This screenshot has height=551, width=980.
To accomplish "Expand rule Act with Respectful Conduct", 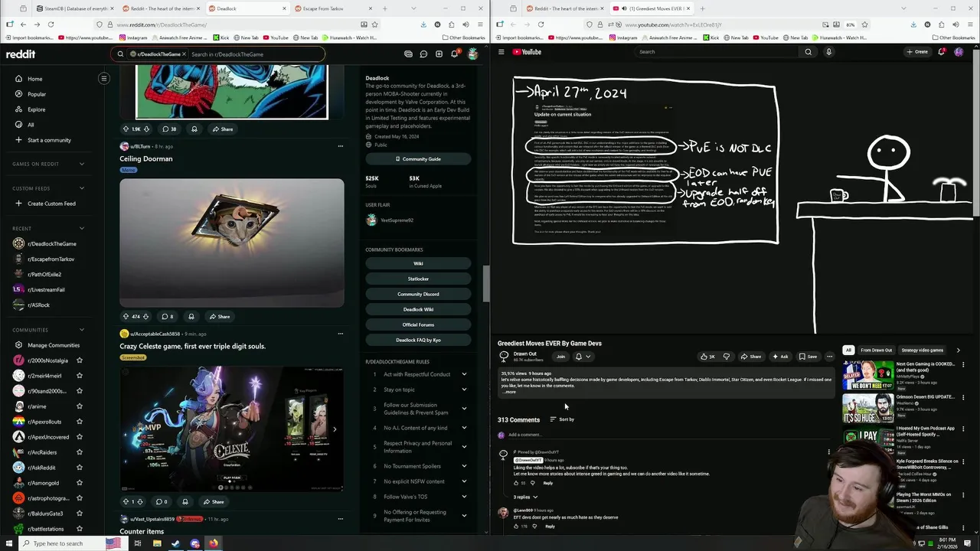I will tap(464, 374).
